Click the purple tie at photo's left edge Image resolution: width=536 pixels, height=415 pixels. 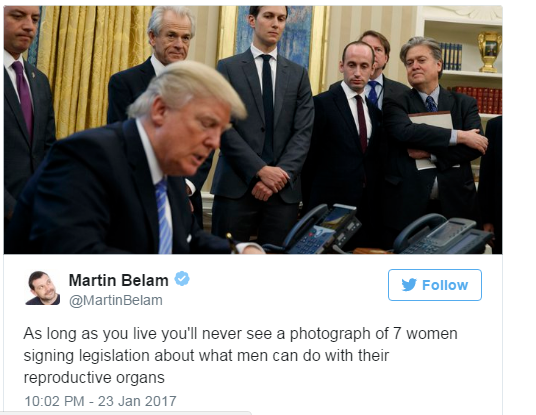(x=24, y=97)
